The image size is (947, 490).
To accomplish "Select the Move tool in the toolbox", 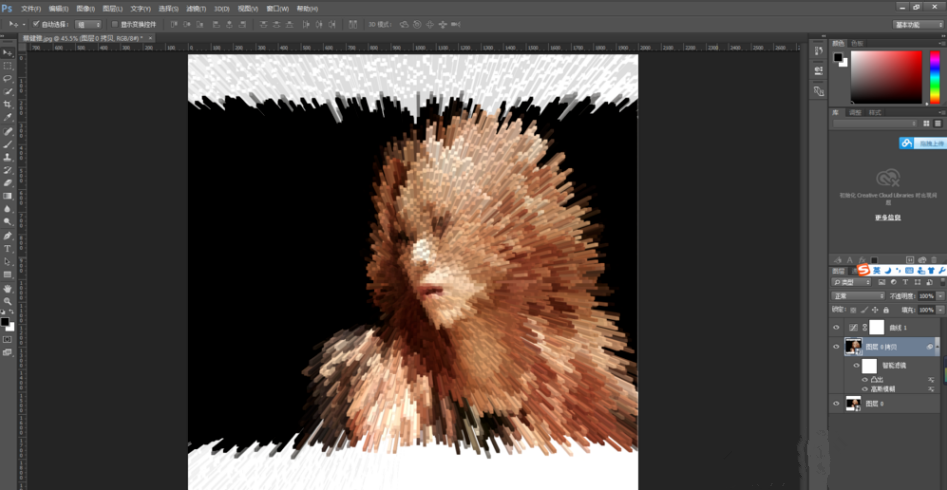I will [8, 52].
